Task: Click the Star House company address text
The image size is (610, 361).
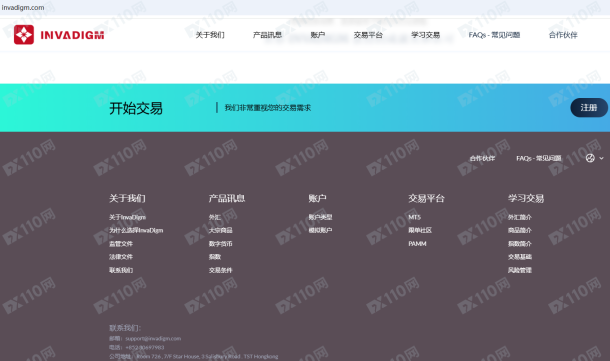Action: coord(207,356)
